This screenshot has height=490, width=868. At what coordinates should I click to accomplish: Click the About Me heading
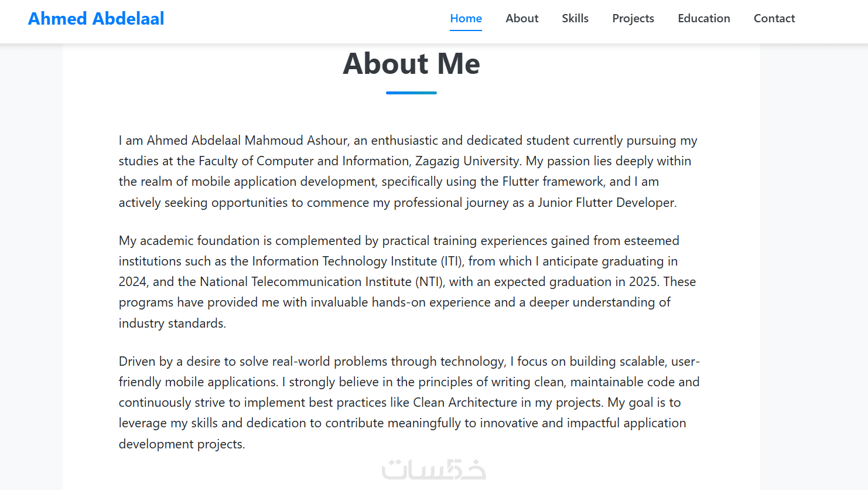click(411, 63)
